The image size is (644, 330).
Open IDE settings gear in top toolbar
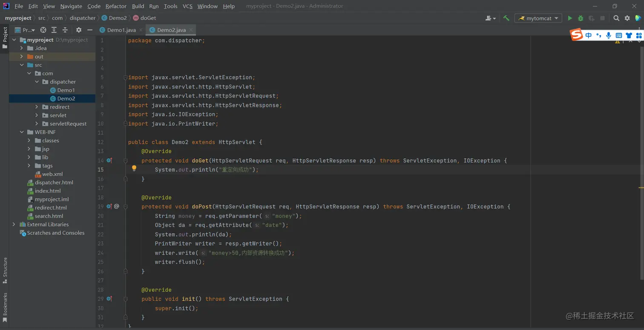(x=627, y=18)
